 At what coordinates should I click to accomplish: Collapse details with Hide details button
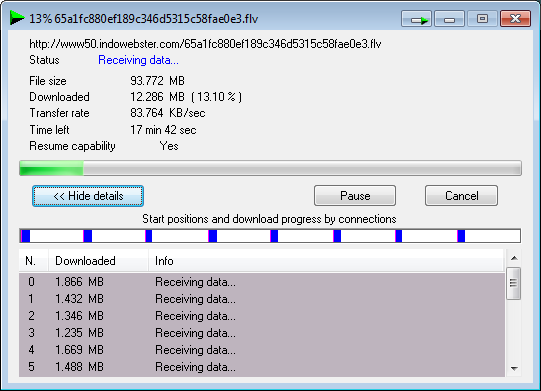[88, 196]
